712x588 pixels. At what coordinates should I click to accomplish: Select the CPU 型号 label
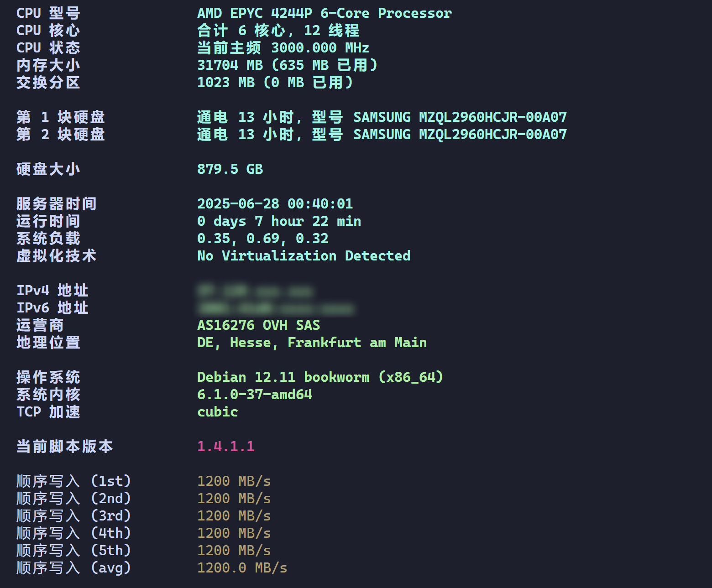coord(48,13)
